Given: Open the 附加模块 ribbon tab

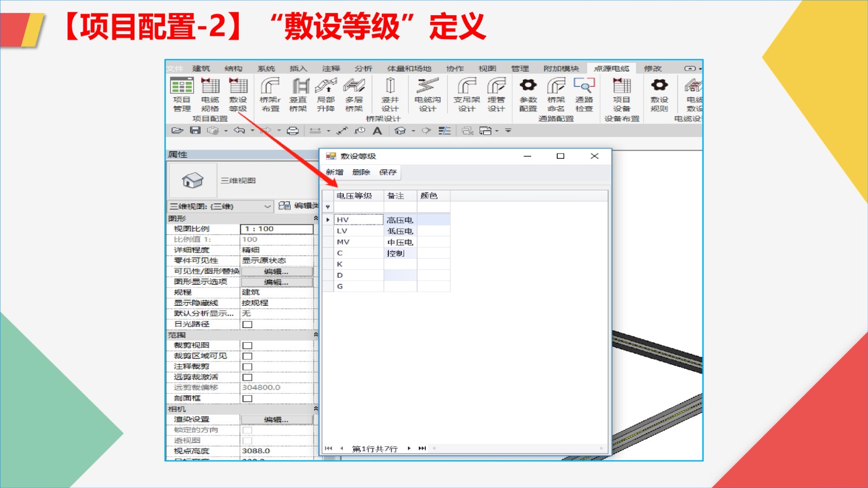Looking at the screenshot, I should click(x=561, y=68).
